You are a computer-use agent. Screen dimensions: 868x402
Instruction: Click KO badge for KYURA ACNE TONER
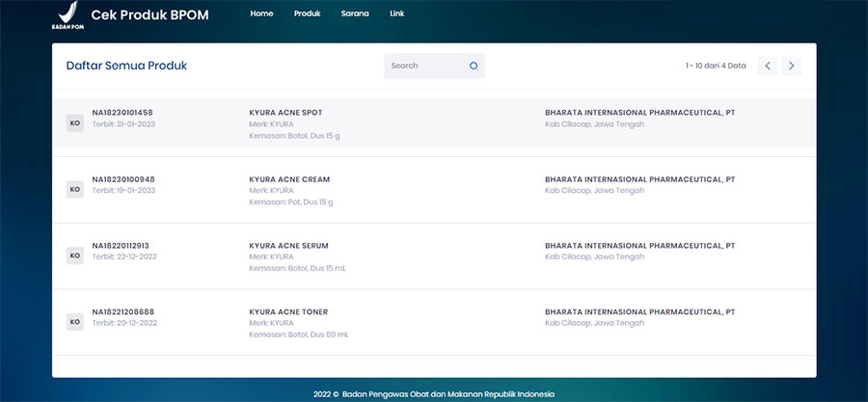pyautogui.click(x=74, y=322)
